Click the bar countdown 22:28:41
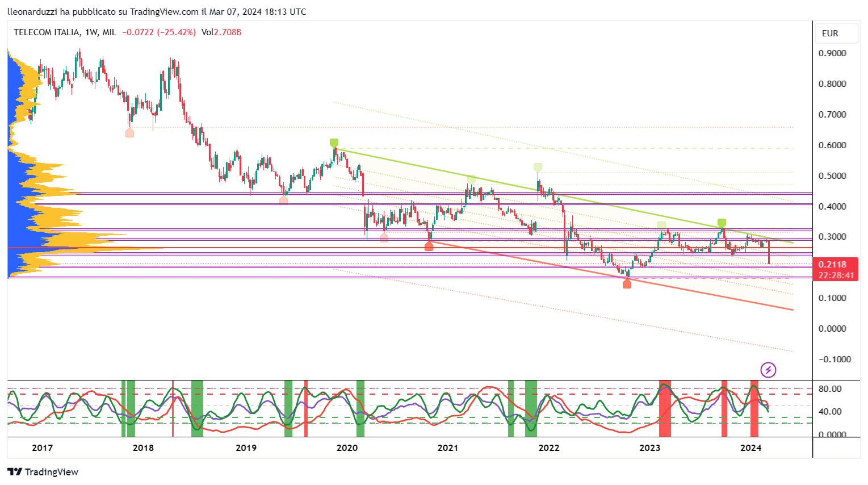Viewport: 868px width, 485px height. 836,275
